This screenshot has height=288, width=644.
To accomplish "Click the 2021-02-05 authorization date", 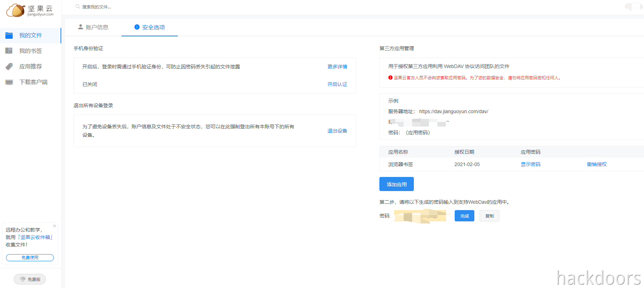I will (x=467, y=164).
